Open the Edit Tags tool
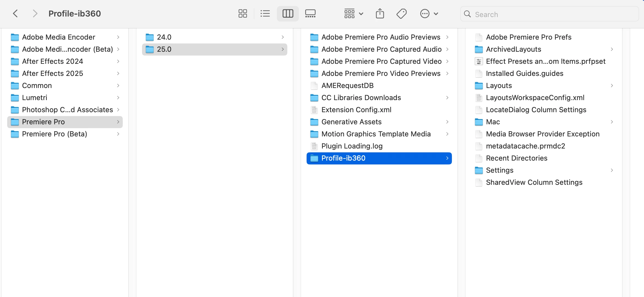The height and width of the screenshot is (297, 644). tap(401, 13)
